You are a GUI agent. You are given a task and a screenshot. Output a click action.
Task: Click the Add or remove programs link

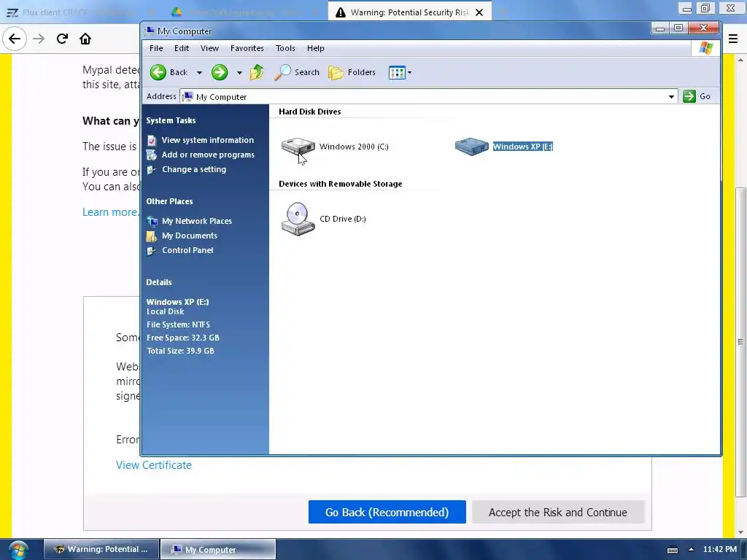[208, 155]
